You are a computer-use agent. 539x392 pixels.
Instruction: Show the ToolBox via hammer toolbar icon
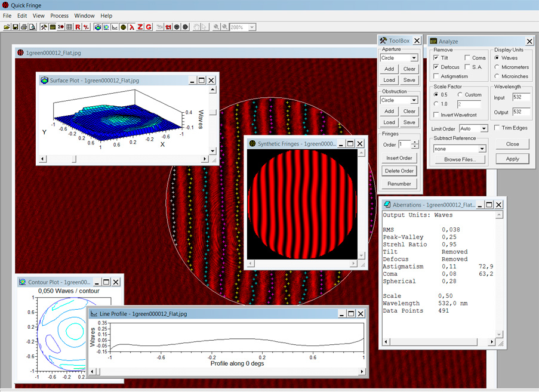(x=44, y=27)
